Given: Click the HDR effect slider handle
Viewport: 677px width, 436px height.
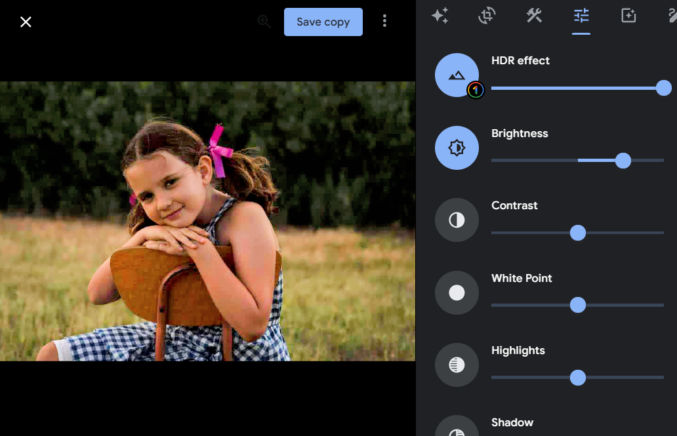Looking at the screenshot, I should pyautogui.click(x=664, y=88).
